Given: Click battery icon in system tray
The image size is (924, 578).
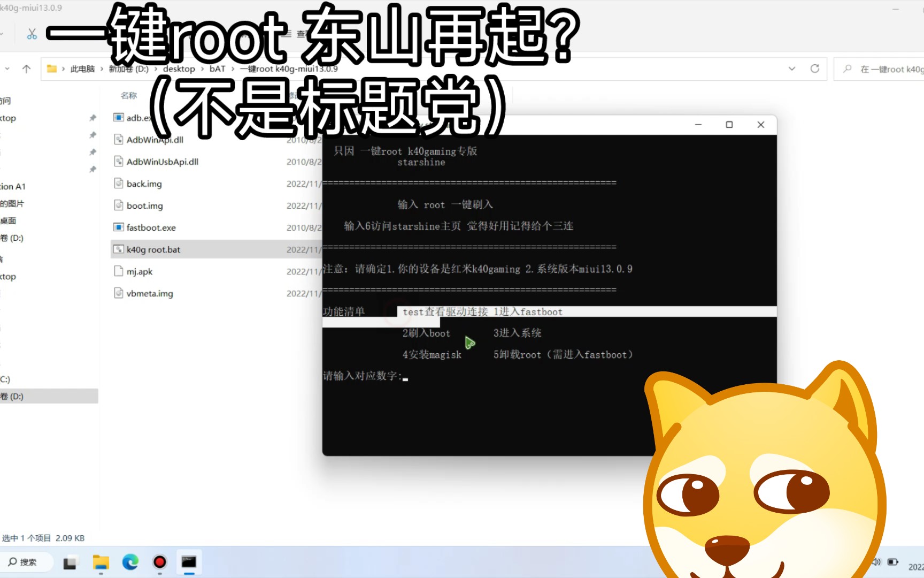Looking at the screenshot, I should point(892,562).
